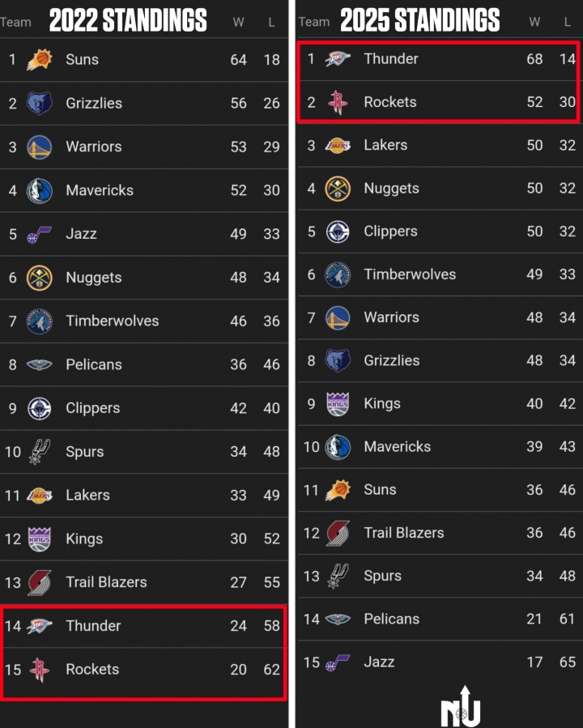This screenshot has height=728, width=583.
Task: Open the Grizzlies team name in 2022 standings
Action: [x=94, y=104]
